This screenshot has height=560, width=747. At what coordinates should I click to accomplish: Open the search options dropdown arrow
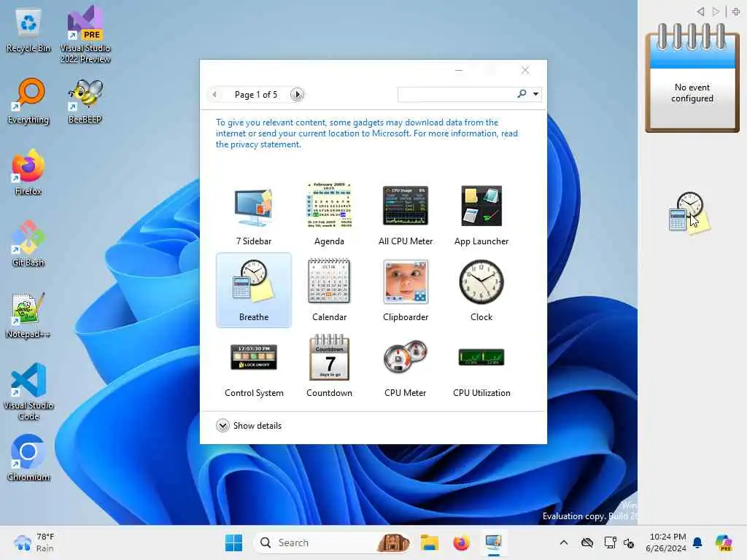coord(536,94)
